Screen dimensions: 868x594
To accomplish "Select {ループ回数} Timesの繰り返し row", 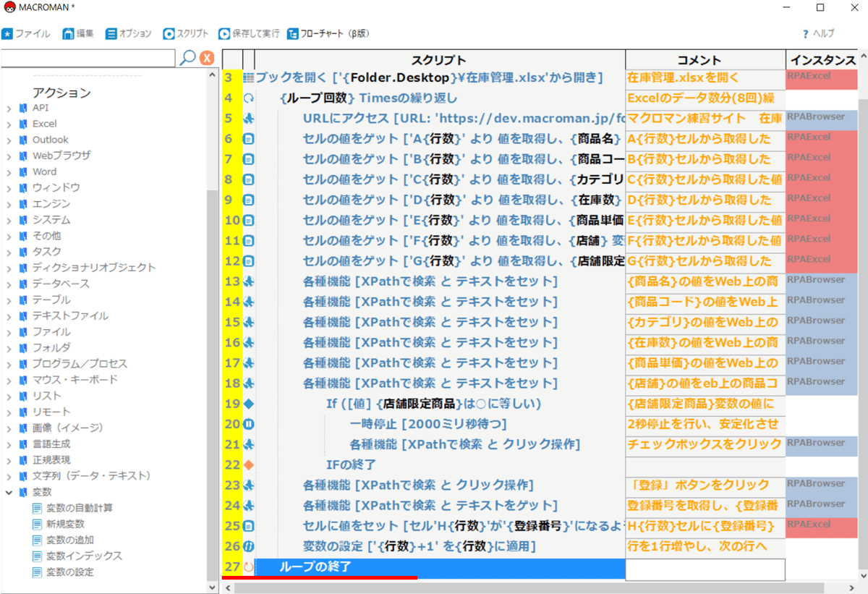I will (441, 98).
